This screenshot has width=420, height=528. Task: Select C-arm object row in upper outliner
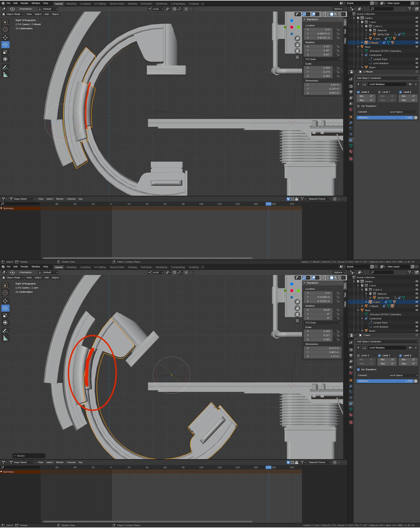[377, 39]
